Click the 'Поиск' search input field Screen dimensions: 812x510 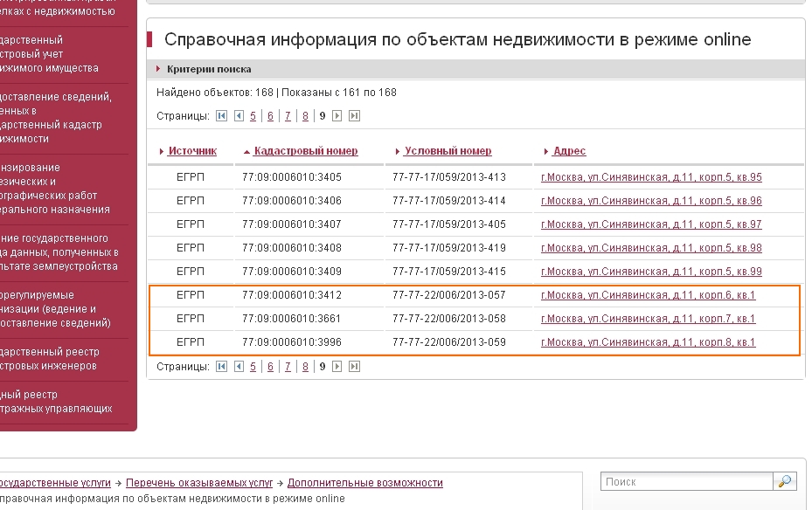(x=686, y=481)
